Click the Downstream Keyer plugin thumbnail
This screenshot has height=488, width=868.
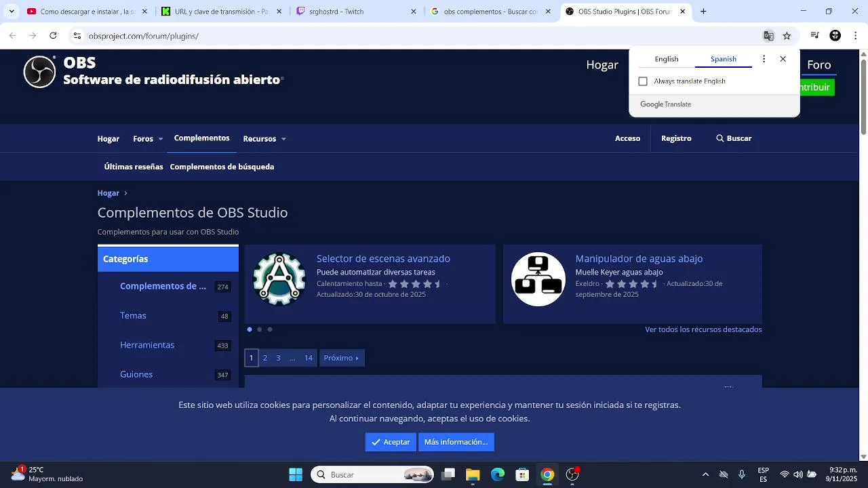coord(538,279)
